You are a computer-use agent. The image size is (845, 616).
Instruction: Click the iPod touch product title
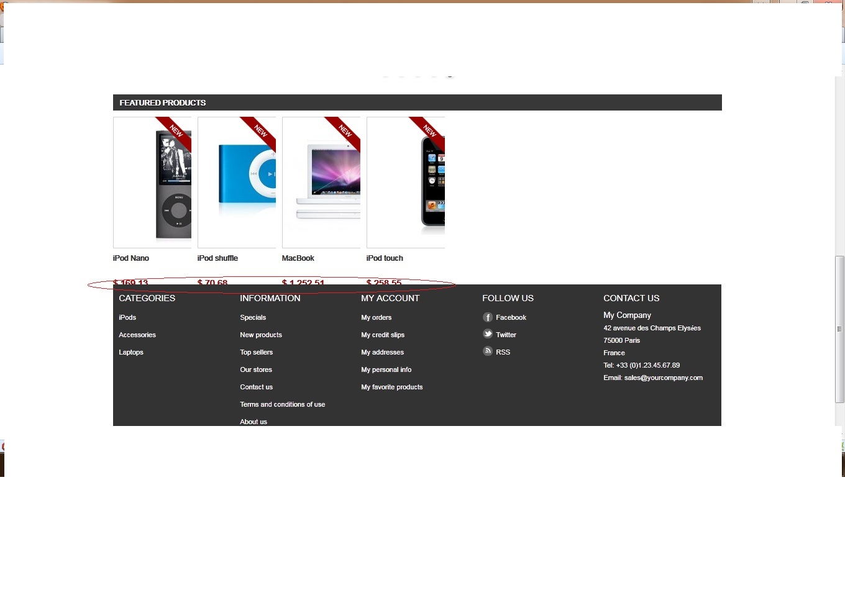(385, 258)
